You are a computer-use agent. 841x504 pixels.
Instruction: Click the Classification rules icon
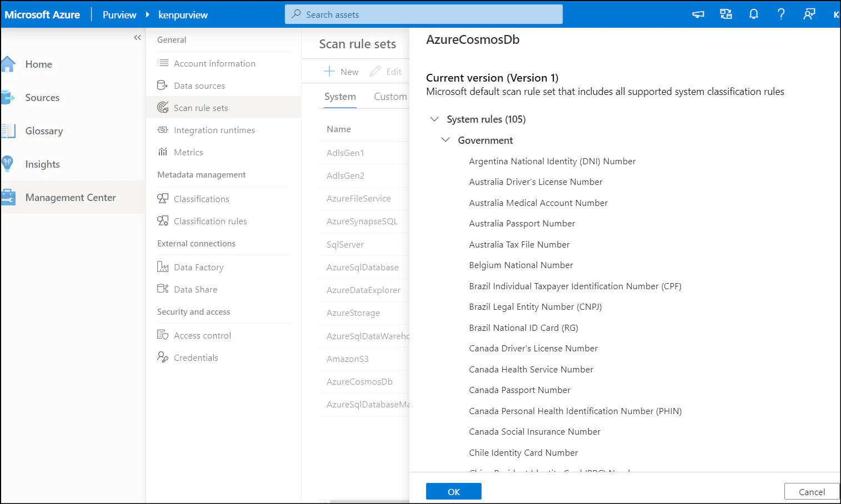(x=163, y=221)
